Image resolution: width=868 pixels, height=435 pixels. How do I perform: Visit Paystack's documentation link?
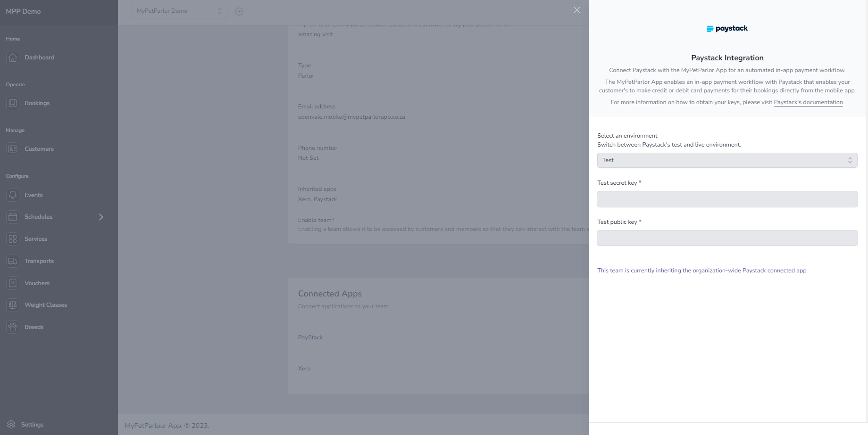(808, 102)
